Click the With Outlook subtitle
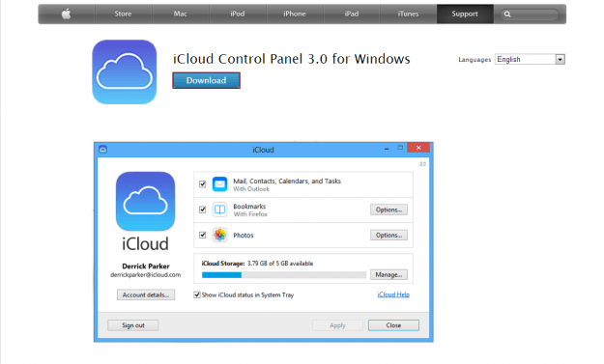The image size is (604, 364). point(251,189)
